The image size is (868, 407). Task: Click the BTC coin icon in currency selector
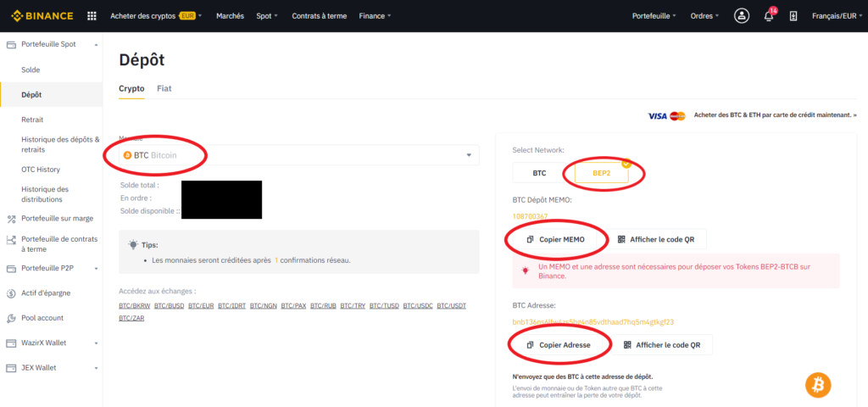[127, 156]
